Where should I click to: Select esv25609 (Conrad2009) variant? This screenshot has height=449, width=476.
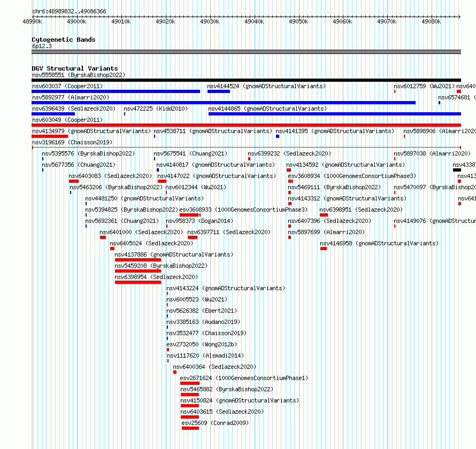pyautogui.click(x=215, y=423)
